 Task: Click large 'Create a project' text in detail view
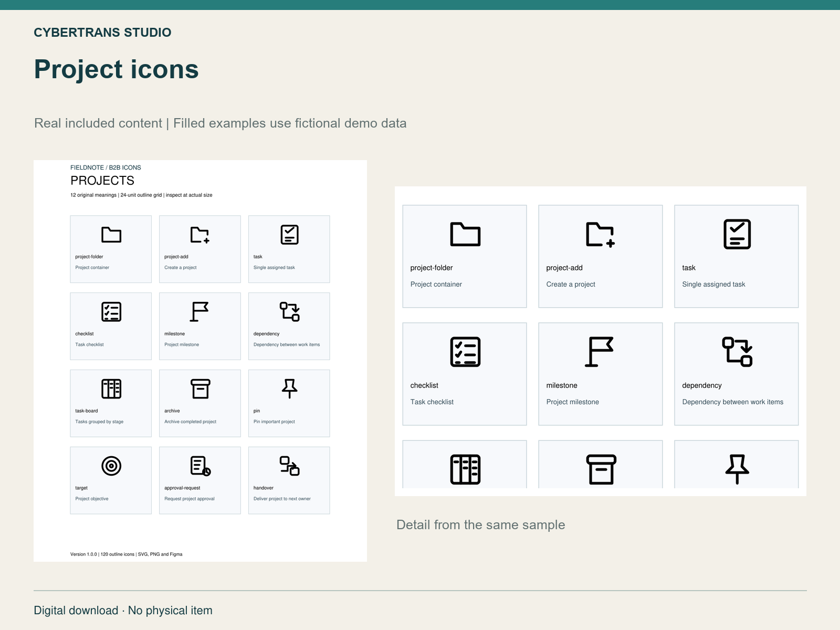click(x=571, y=285)
